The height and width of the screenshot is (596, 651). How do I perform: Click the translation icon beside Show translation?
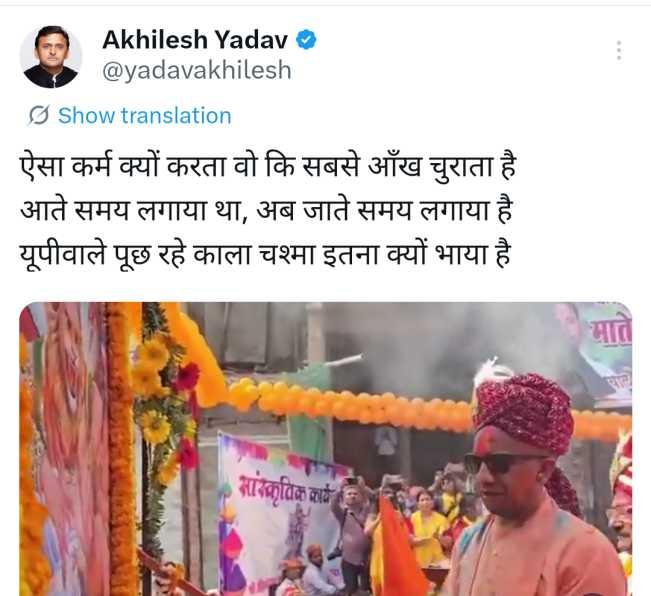(x=39, y=115)
